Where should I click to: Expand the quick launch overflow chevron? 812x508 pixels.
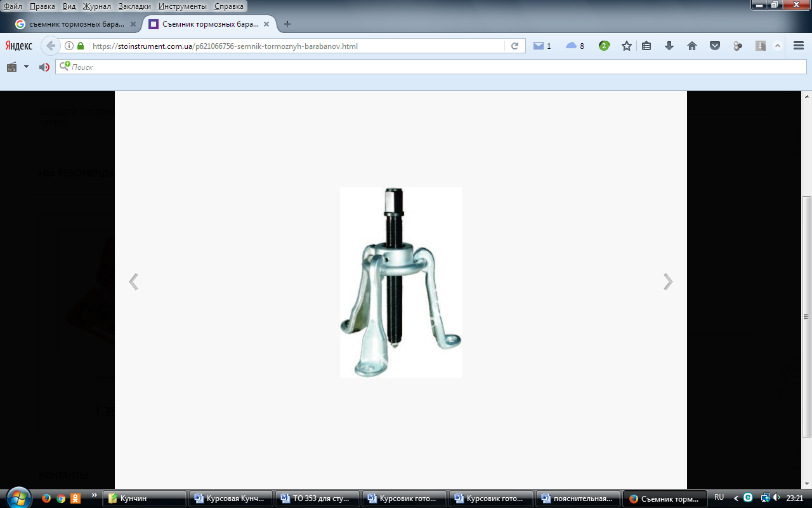pos(95,495)
